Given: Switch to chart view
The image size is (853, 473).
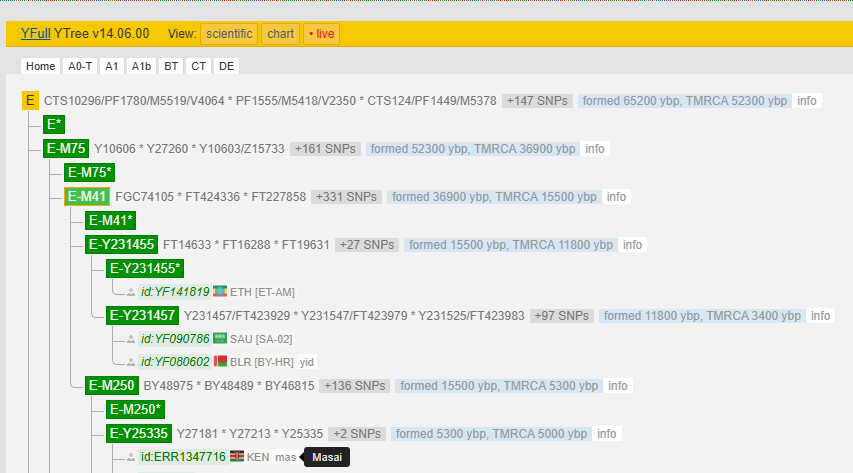Looking at the screenshot, I should (x=280, y=34).
